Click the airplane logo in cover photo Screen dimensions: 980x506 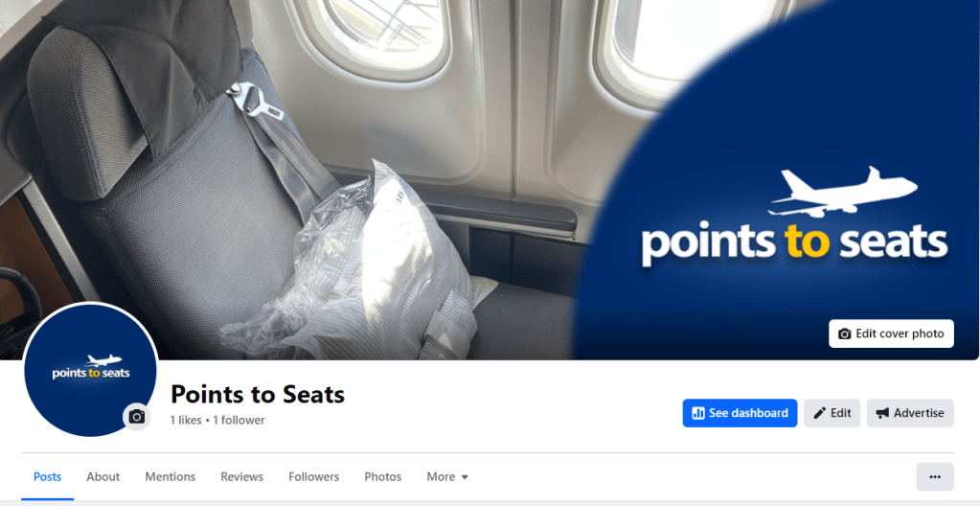point(842,192)
